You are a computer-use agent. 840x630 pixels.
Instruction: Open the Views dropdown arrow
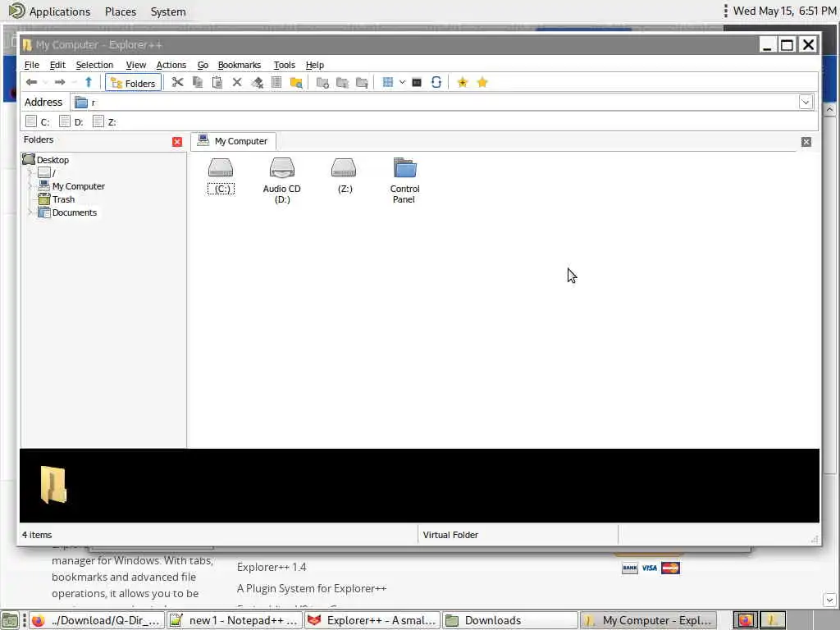click(402, 82)
